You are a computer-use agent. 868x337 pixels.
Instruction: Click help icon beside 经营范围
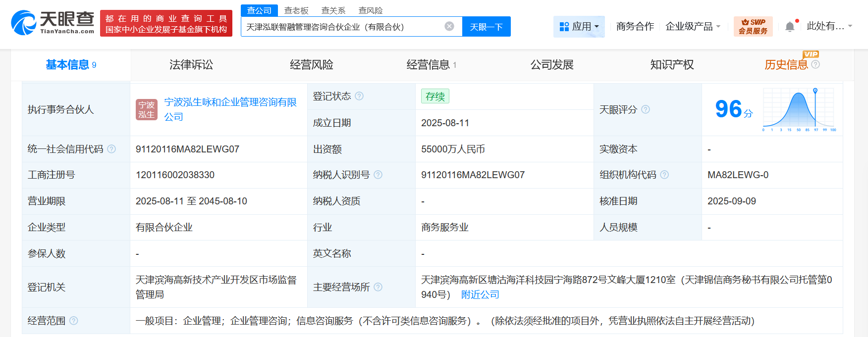pos(74,321)
